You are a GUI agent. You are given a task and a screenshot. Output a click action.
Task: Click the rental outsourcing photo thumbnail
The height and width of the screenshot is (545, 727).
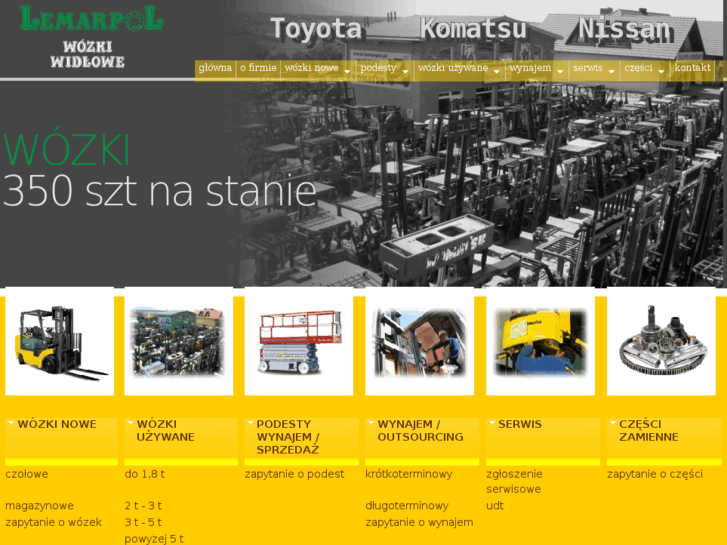[420, 341]
